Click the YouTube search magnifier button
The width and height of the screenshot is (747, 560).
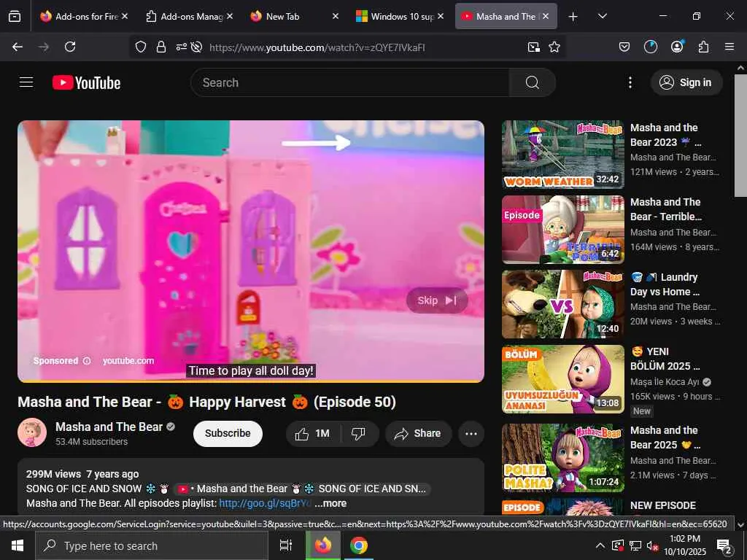coord(532,82)
